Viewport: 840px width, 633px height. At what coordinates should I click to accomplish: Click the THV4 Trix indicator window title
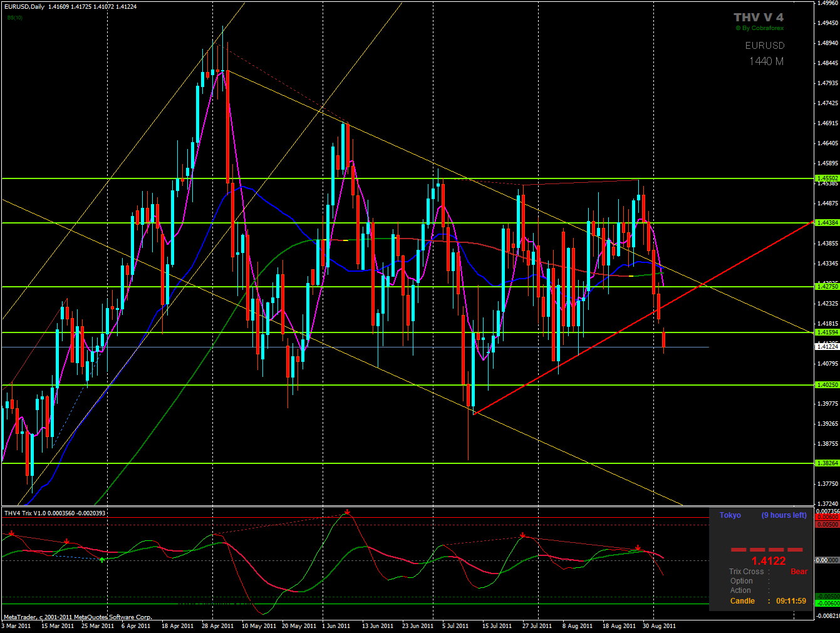[x=54, y=513]
